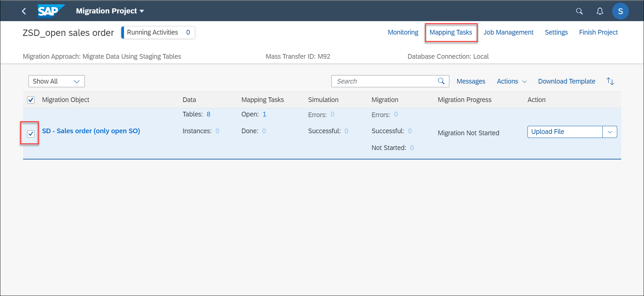Expand the Actions menu

tap(512, 81)
